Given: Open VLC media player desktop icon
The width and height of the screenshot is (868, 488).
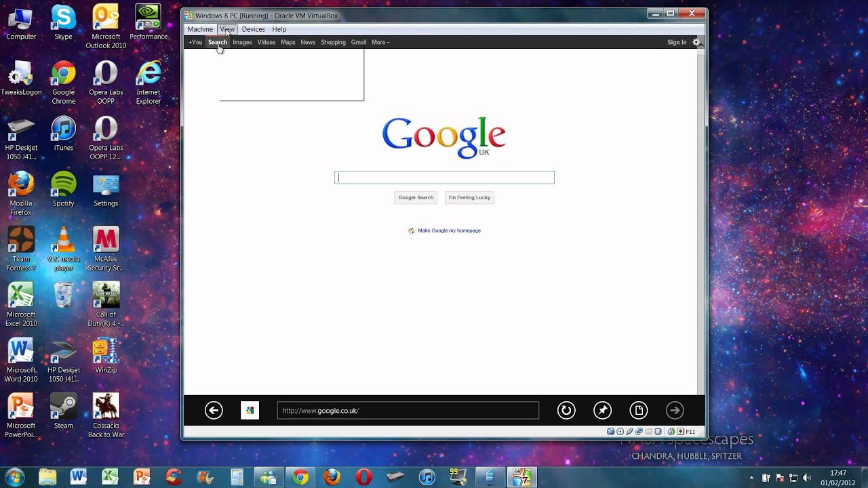Looking at the screenshot, I should (63, 249).
